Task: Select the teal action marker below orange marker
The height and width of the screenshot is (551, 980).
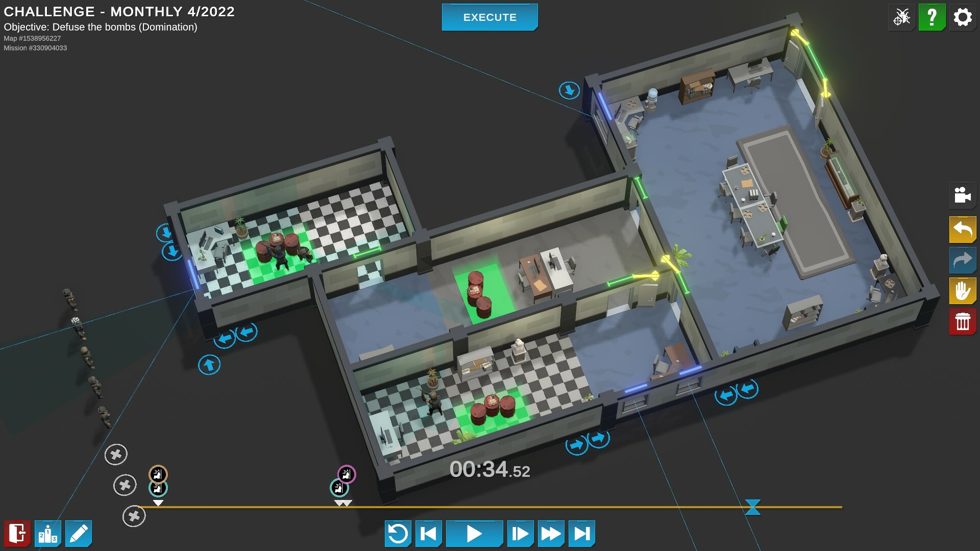Action: 158,488
